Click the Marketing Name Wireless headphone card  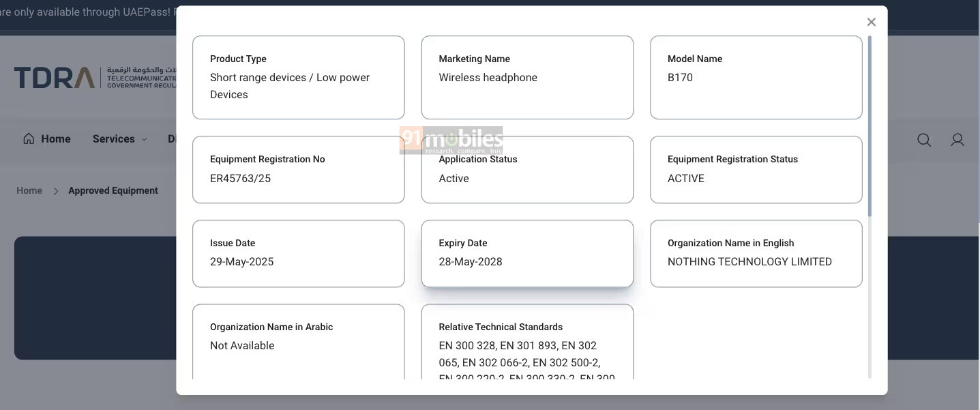coord(527,77)
